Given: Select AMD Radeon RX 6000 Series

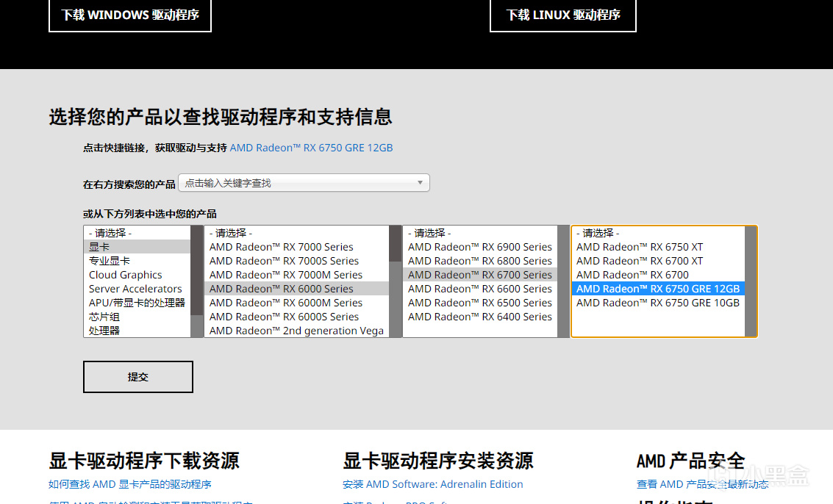Looking at the screenshot, I should pyautogui.click(x=296, y=289).
